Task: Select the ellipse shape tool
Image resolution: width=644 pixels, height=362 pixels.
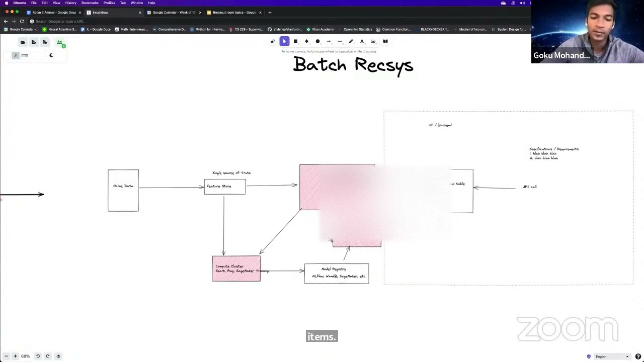Action: (317, 41)
